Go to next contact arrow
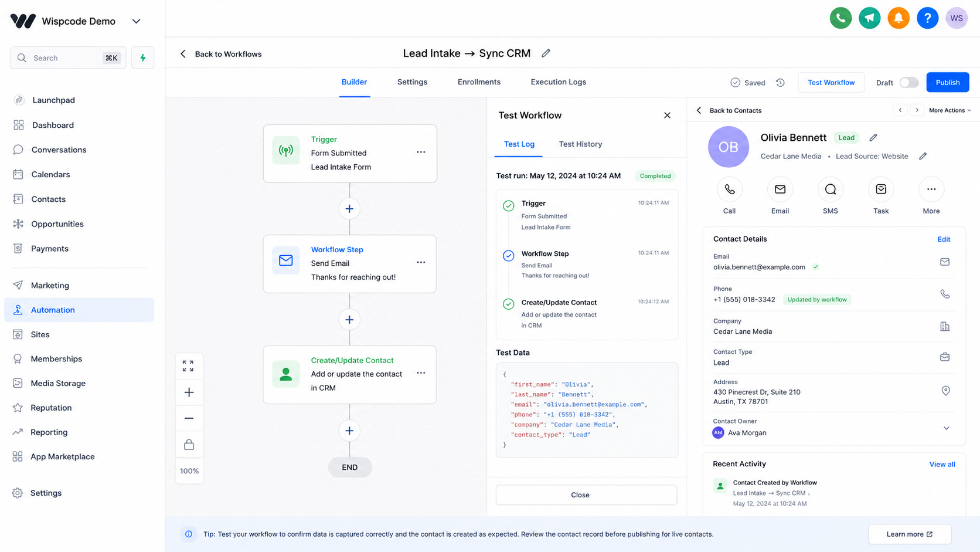980x552 pixels. click(917, 110)
